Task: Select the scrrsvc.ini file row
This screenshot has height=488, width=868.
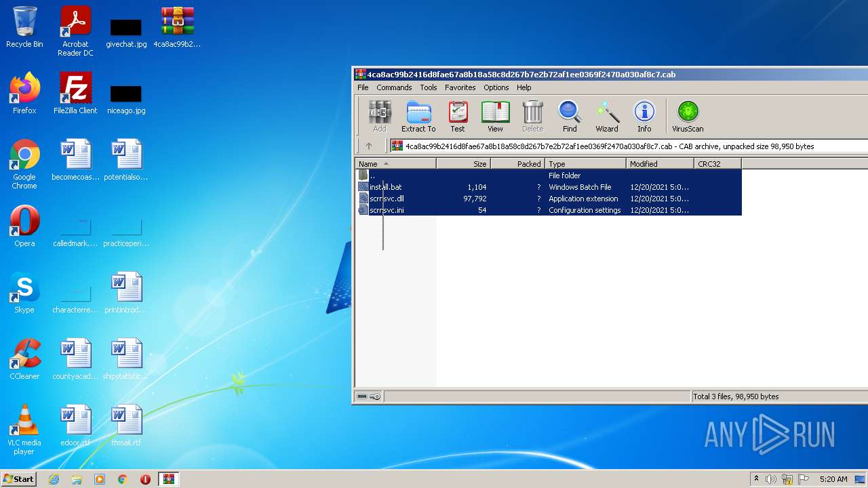Action: coord(549,210)
